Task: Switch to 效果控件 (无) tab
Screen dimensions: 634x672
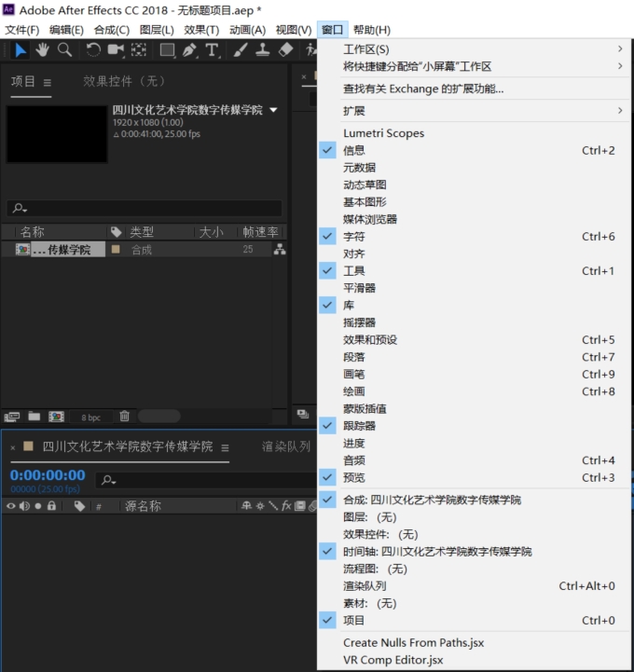Action: (x=123, y=81)
